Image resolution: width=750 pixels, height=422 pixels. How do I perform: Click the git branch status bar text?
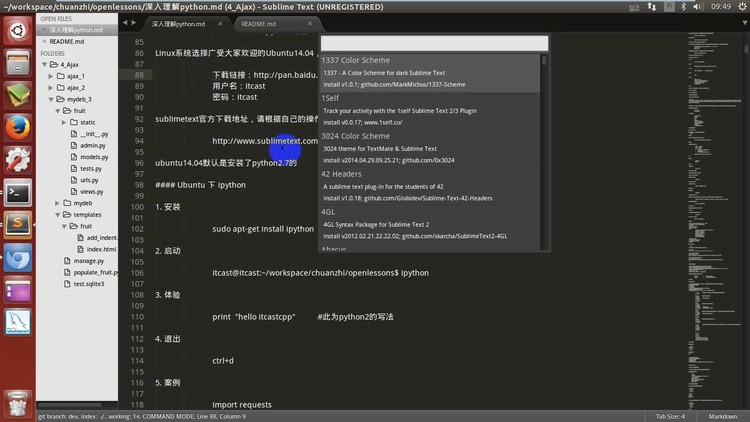click(142, 417)
